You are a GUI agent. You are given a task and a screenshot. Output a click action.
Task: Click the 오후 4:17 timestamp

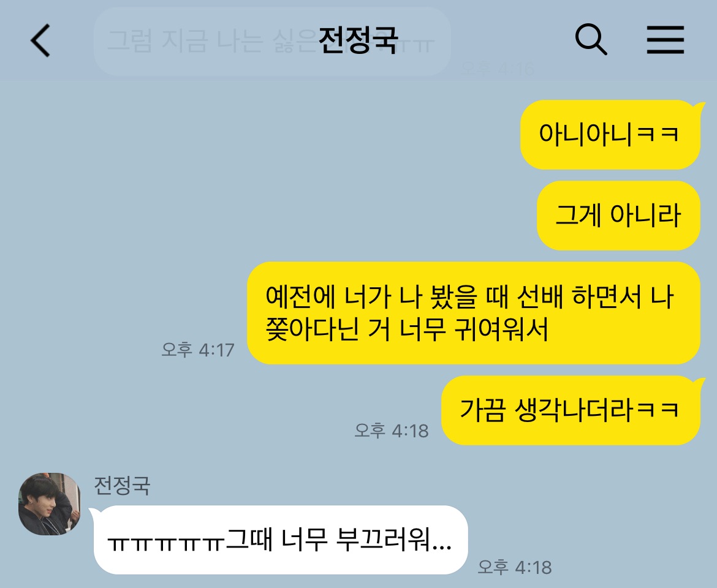[x=198, y=350]
